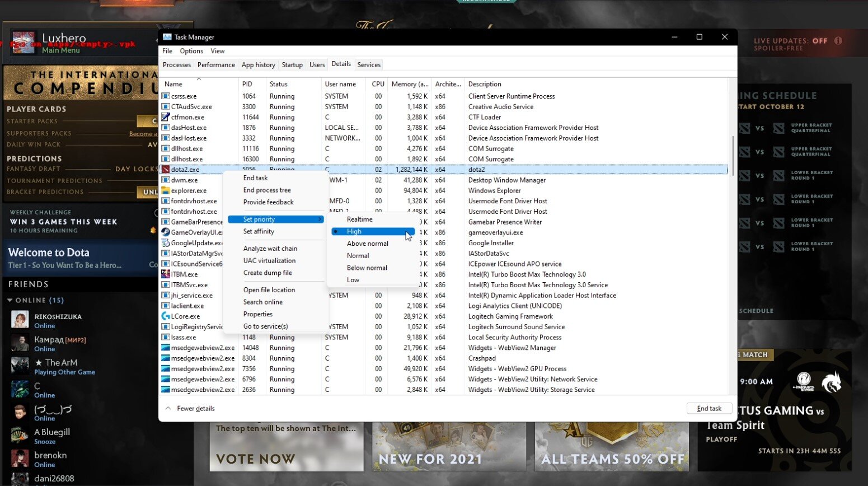This screenshot has height=486, width=868.
Task: Click the ctfmon.exe pen icon
Action: click(166, 117)
